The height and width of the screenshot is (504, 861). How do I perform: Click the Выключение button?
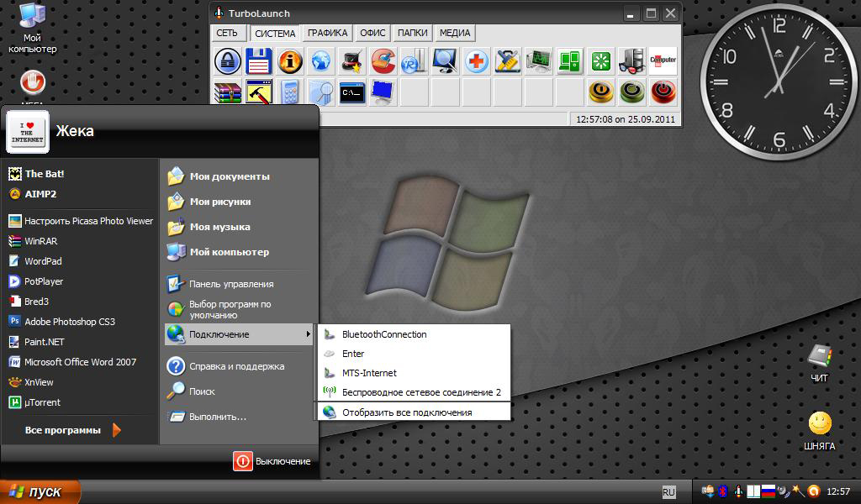coord(272,461)
